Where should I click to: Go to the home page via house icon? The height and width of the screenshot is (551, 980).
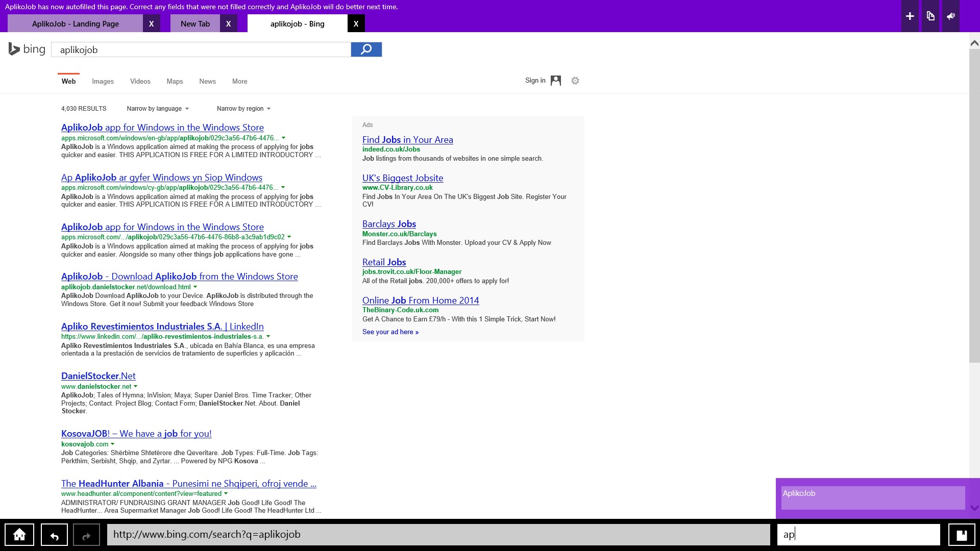point(19,535)
